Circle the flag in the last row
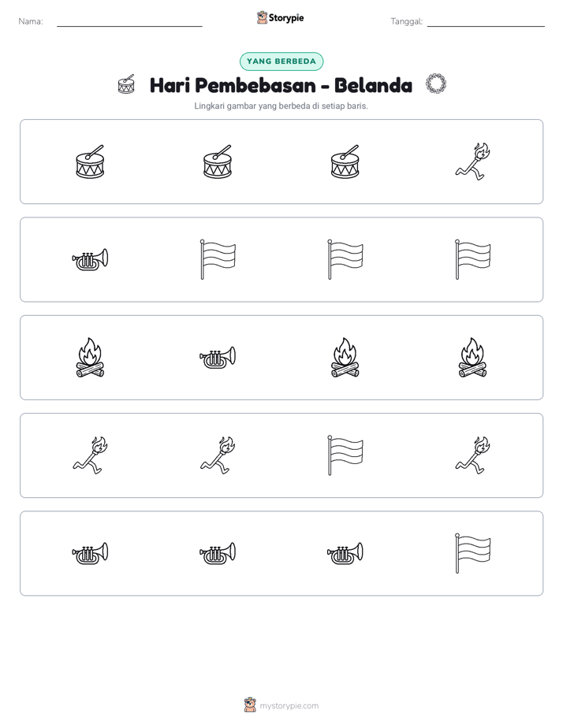The height and width of the screenshot is (728, 563). point(473,553)
